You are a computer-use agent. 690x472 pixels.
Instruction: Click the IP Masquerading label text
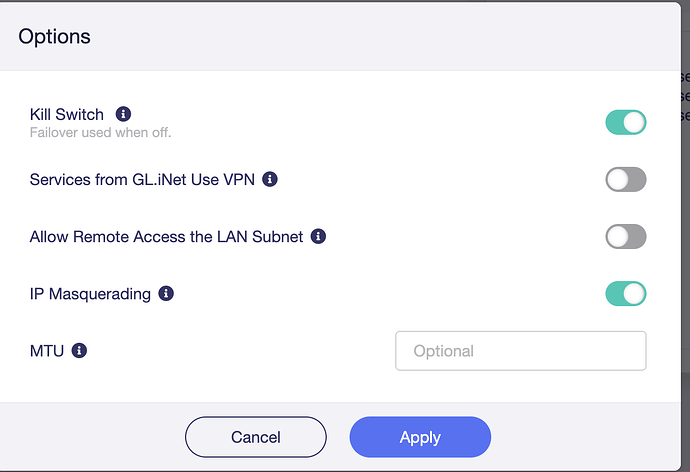click(x=90, y=294)
